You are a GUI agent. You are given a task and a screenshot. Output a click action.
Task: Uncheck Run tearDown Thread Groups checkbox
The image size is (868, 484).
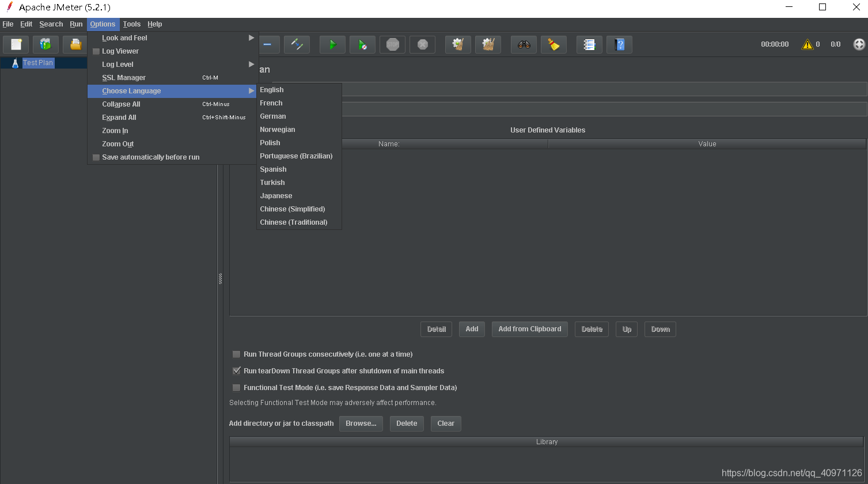pyautogui.click(x=236, y=371)
